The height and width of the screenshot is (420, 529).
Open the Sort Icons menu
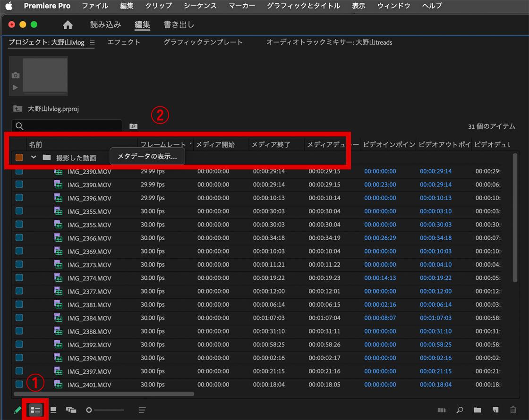[x=142, y=410]
